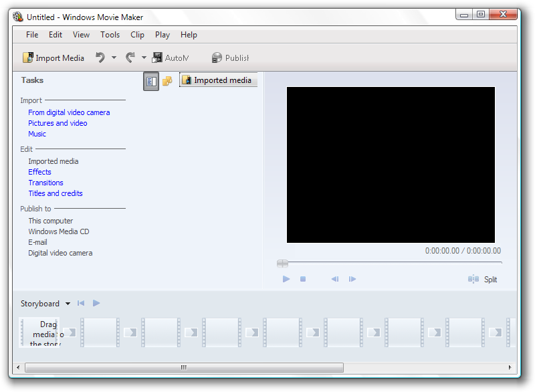
Task: Click the From digital video camera link
Action: click(x=69, y=112)
